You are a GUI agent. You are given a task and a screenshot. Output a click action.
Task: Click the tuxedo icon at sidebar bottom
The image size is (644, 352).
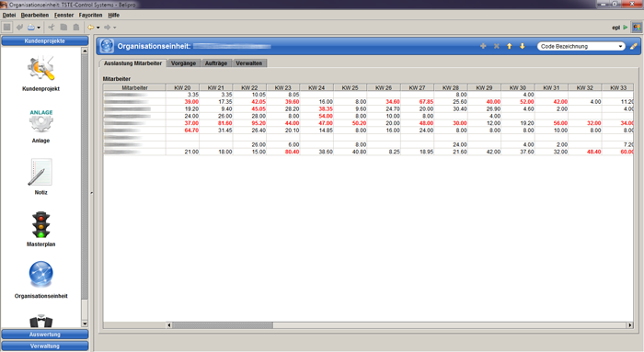point(41,321)
